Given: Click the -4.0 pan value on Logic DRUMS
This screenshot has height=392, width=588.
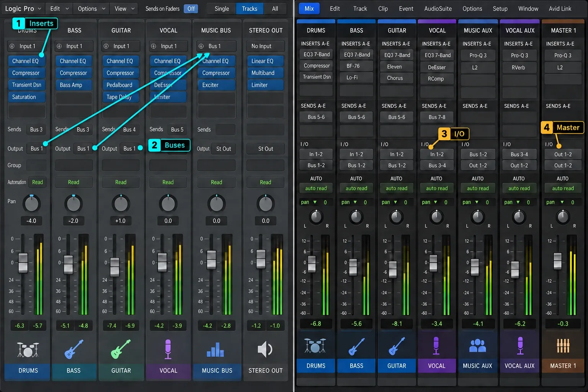Looking at the screenshot, I should [31, 221].
